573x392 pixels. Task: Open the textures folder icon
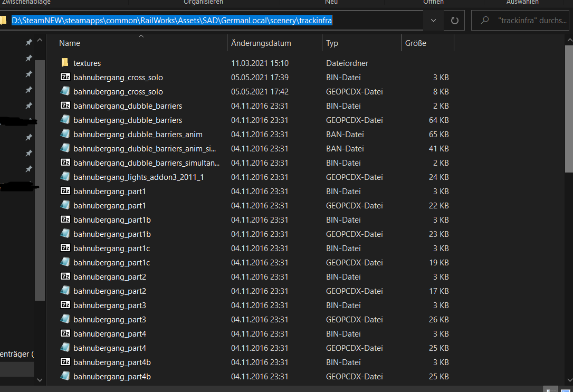65,63
